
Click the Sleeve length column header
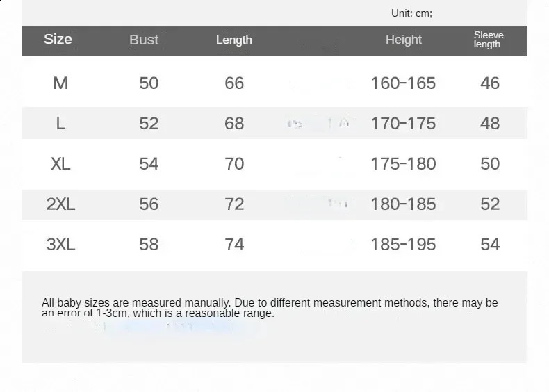click(489, 40)
